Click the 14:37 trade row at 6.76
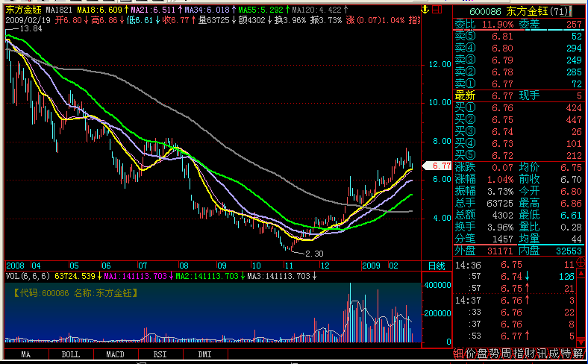 point(515,301)
